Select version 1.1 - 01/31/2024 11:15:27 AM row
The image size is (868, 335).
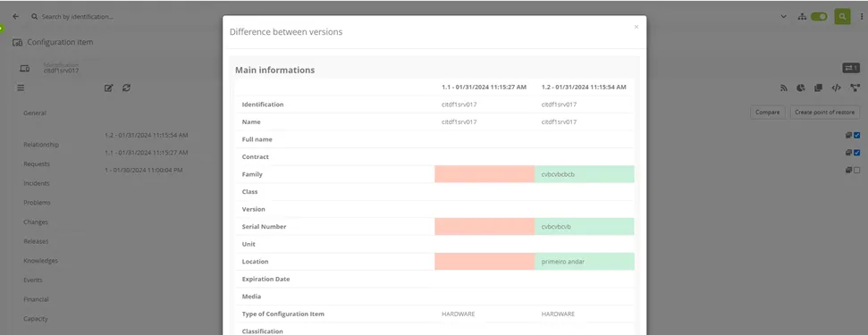point(146,153)
